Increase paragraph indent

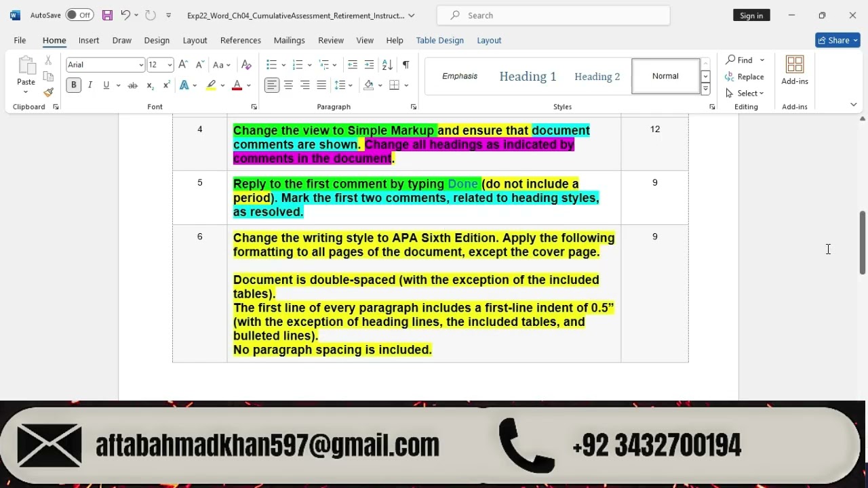click(x=369, y=64)
